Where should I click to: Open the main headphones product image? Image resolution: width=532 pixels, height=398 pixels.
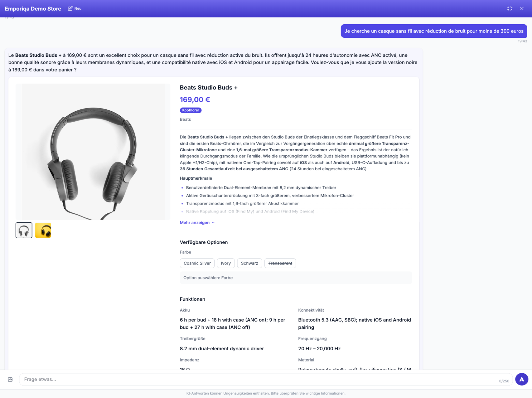point(93,152)
